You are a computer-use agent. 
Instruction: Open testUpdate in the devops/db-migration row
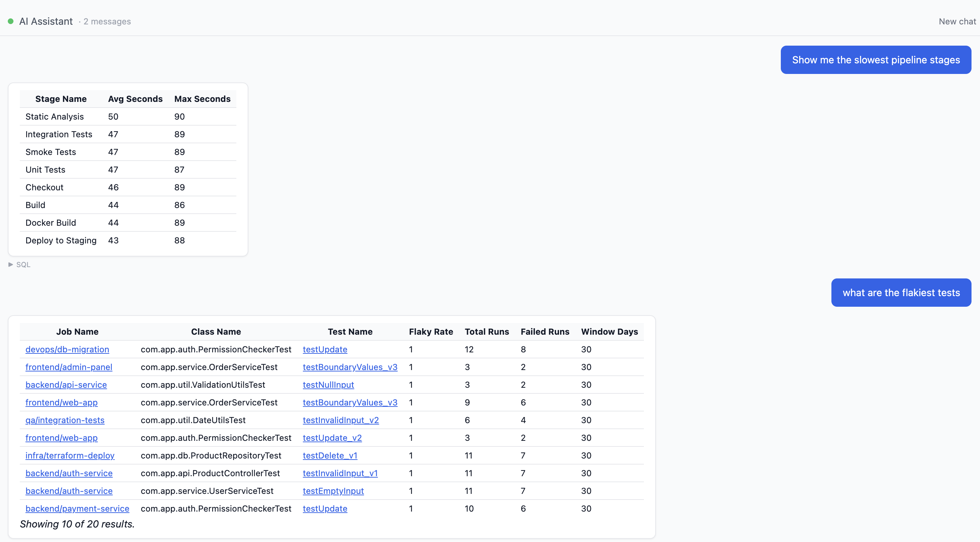325,349
